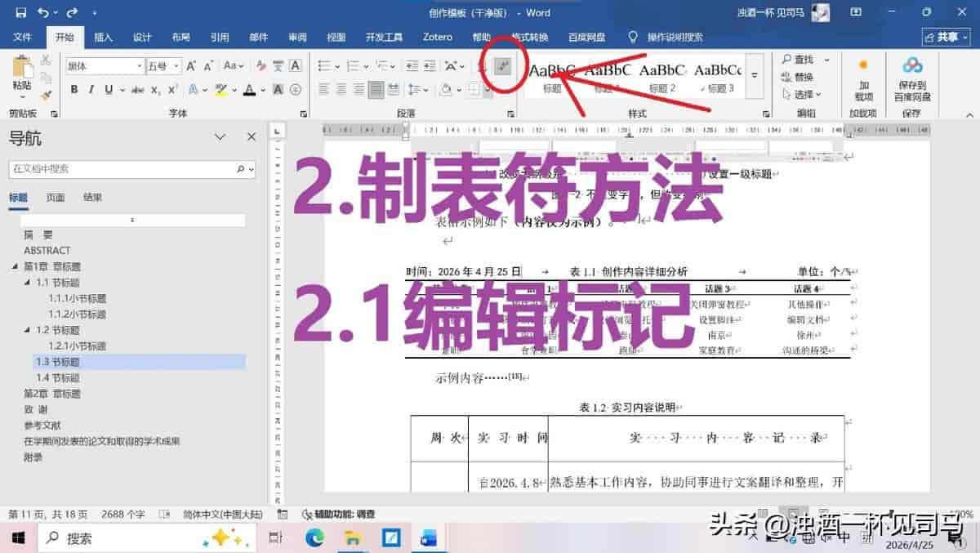Click the Font Color button
The image size is (980, 553).
coord(250,90)
